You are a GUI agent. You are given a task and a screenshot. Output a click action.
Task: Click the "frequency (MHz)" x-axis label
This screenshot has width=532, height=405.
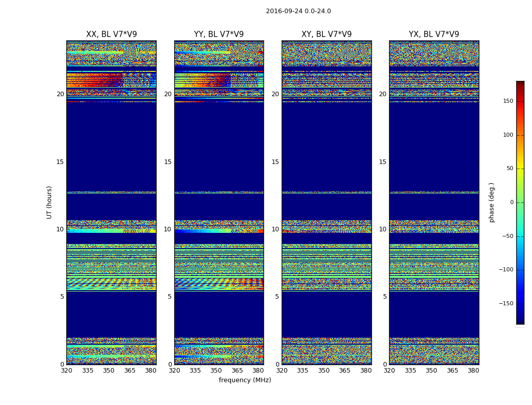coord(245,380)
